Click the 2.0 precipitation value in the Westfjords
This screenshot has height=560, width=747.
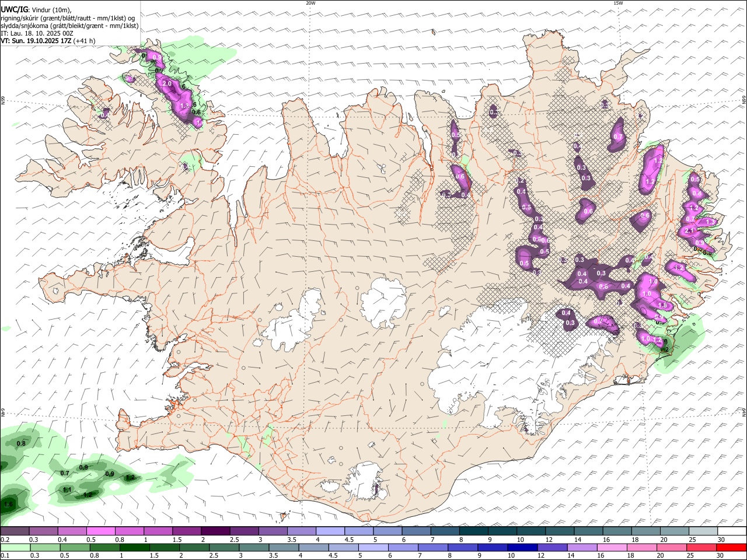click(x=166, y=84)
